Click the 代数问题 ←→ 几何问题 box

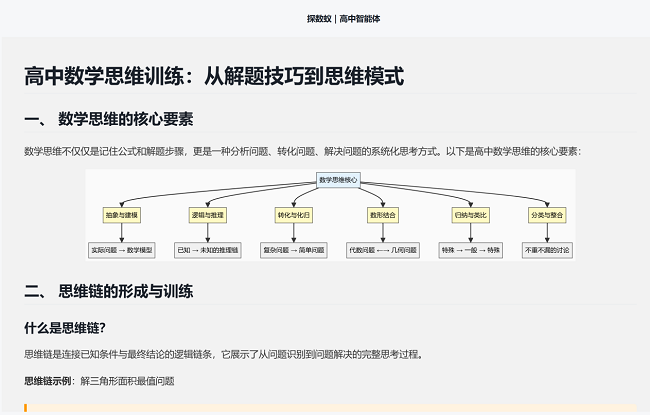383,250
